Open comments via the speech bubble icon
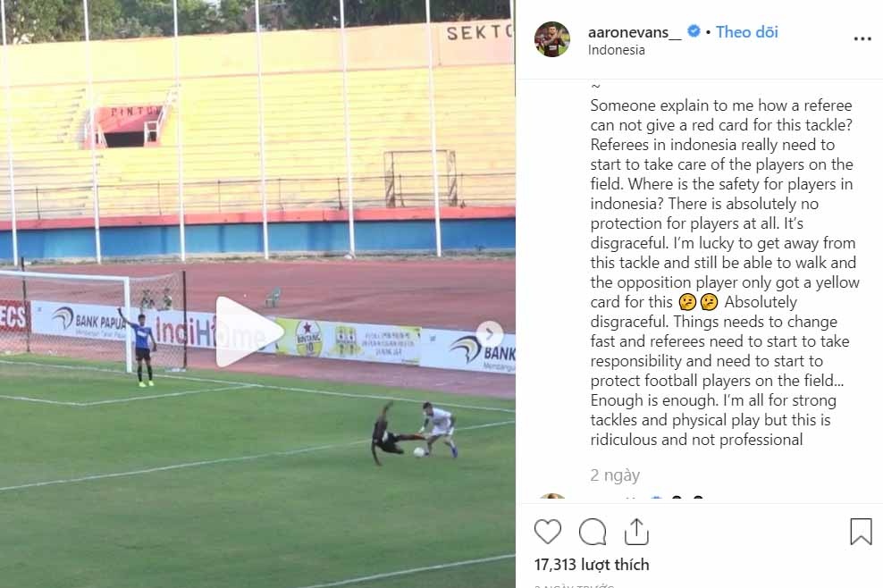The height and width of the screenshot is (588, 883). pos(593,532)
